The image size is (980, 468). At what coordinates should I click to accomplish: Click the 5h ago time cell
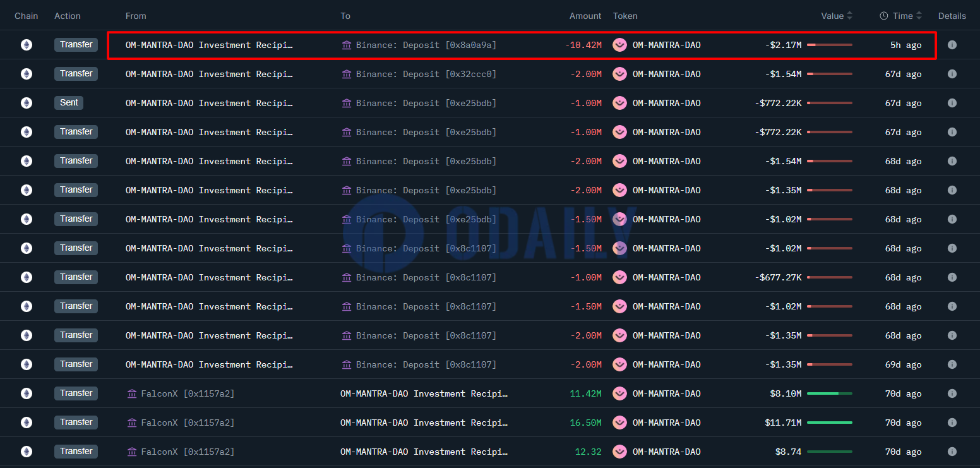905,45
